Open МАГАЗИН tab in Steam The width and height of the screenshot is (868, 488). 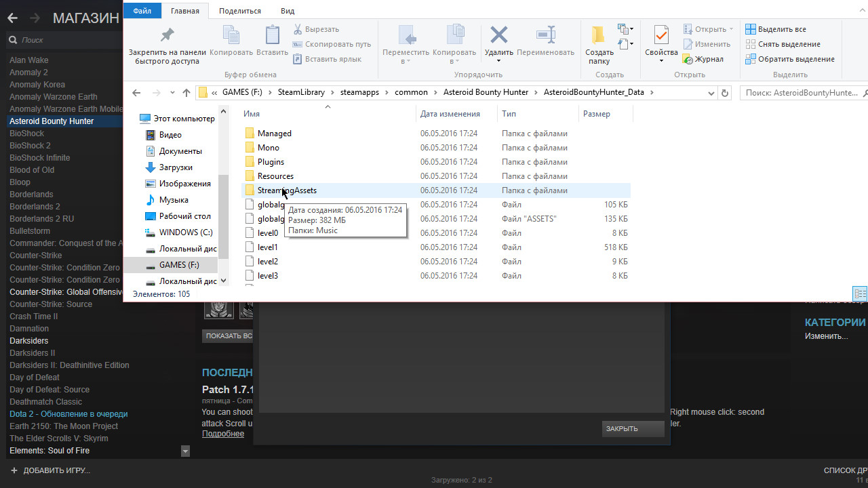click(x=86, y=18)
